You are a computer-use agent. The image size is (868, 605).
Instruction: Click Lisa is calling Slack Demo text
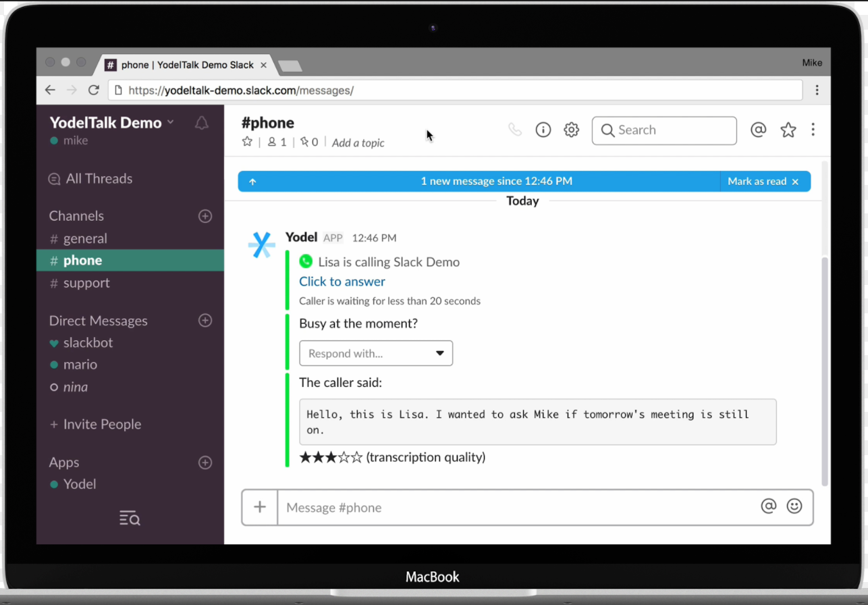[x=389, y=262]
